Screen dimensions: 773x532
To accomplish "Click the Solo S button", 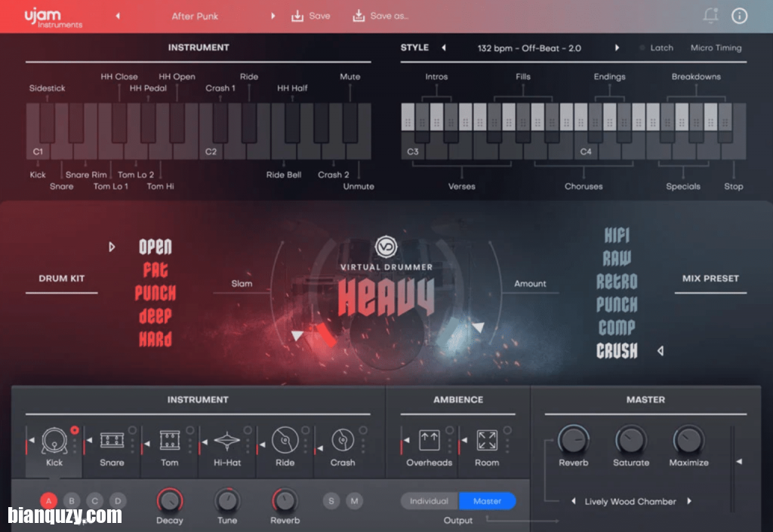I will tap(331, 501).
